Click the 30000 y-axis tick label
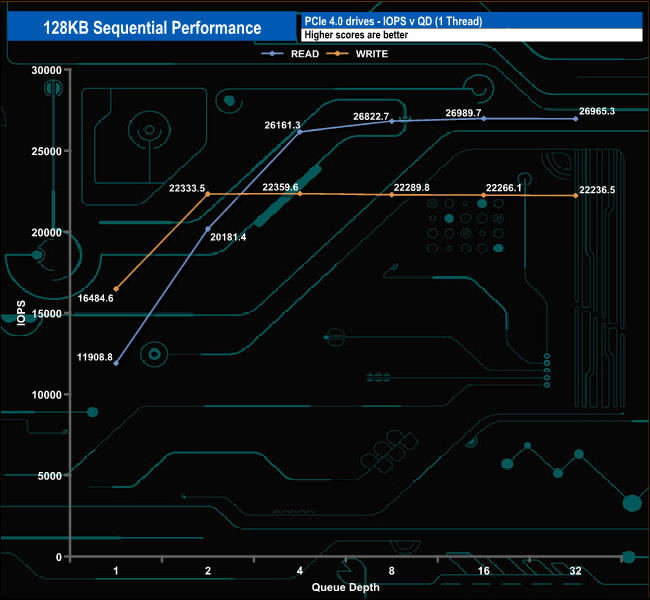 [x=46, y=70]
